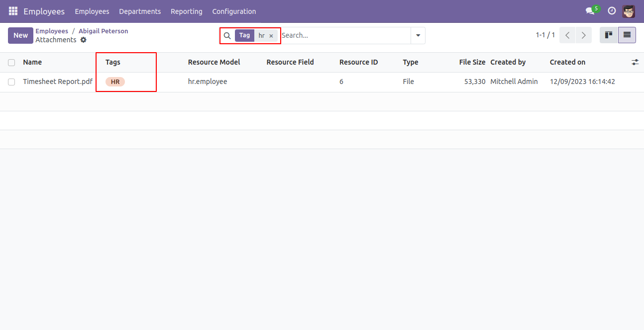Sort by Name column header
This screenshot has width=644, height=330.
click(32, 62)
